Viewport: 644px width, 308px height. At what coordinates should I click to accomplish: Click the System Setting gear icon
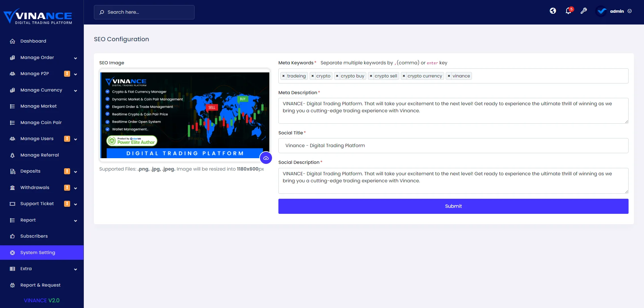[x=12, y=253]
